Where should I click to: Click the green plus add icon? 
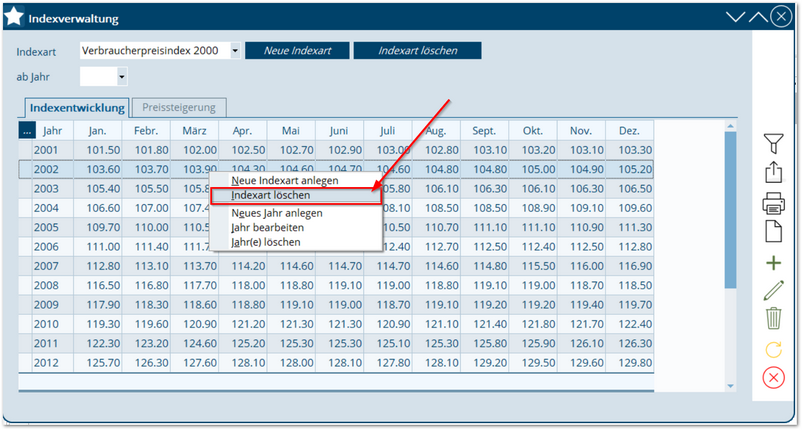click(x=773, y=263)
